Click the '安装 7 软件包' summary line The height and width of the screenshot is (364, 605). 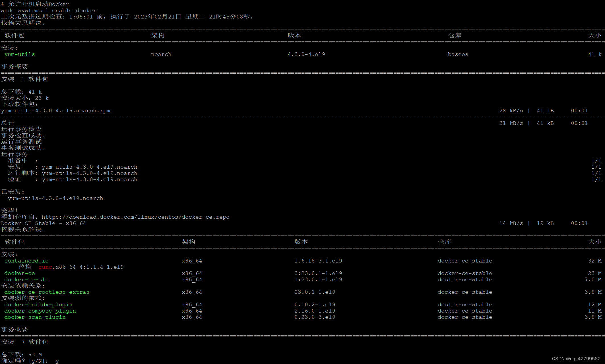(25, 342)
